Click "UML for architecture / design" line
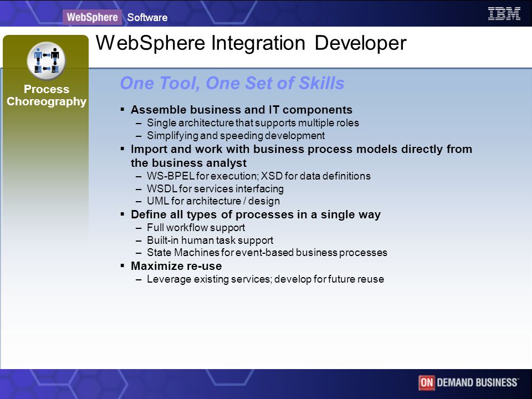The image size is (532, 399). point(213,201)
